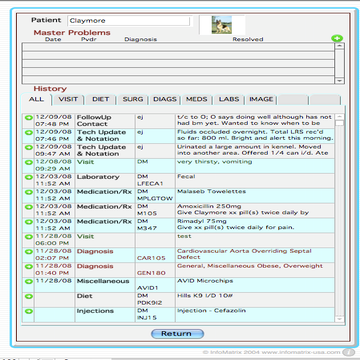Open the Malaseb Towelettes entry green icon
The width and height of the screenshot is (360, 360).
[x=29, y=192]
